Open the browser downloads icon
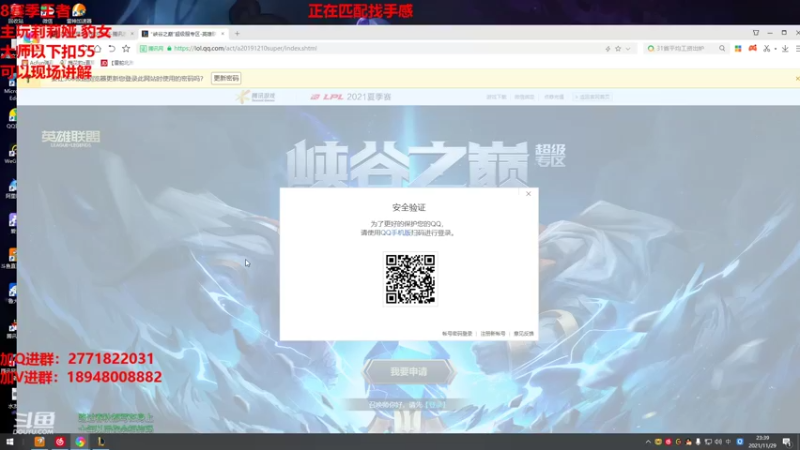Screen dimensions: 800x450 [x=785, y=48]
